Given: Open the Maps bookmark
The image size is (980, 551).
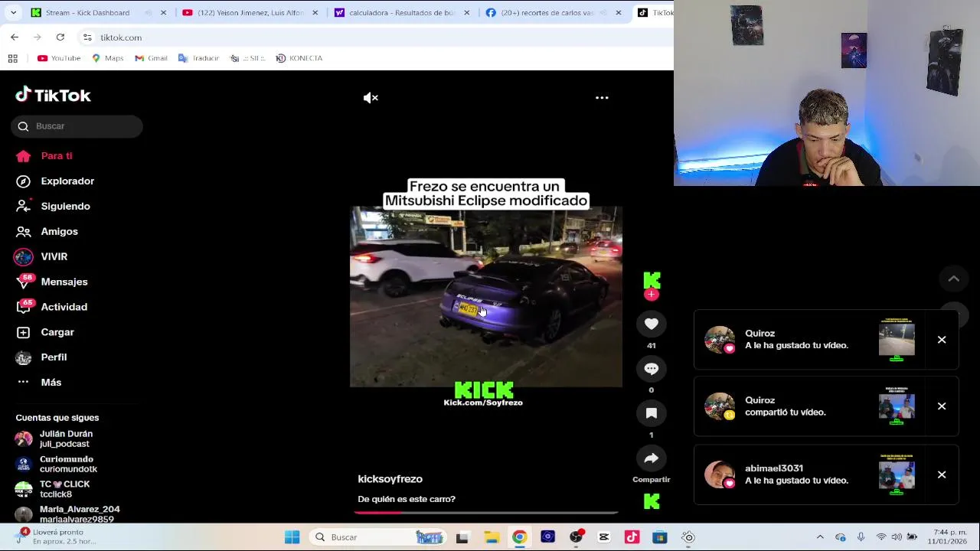Looking at the screenshot, I should point(107,58).
